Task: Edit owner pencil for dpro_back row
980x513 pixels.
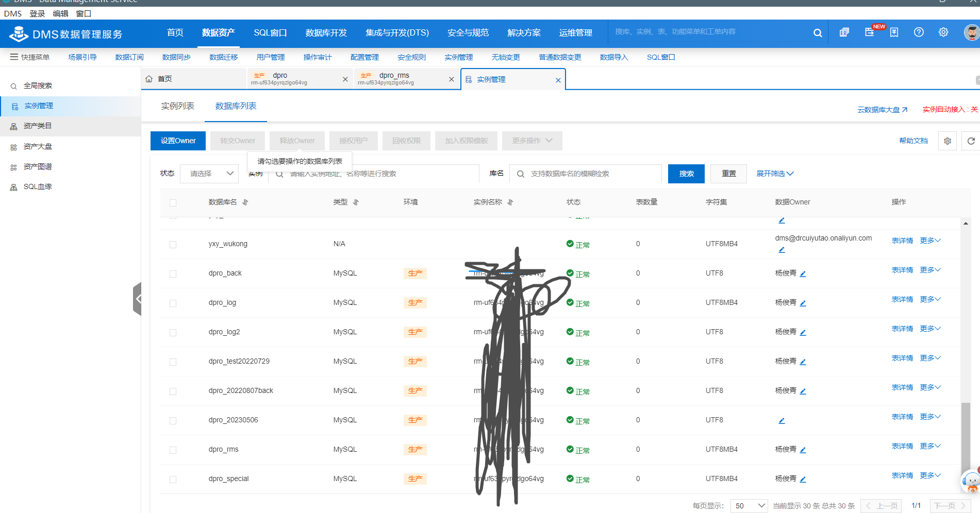Action: pos(803,273)
